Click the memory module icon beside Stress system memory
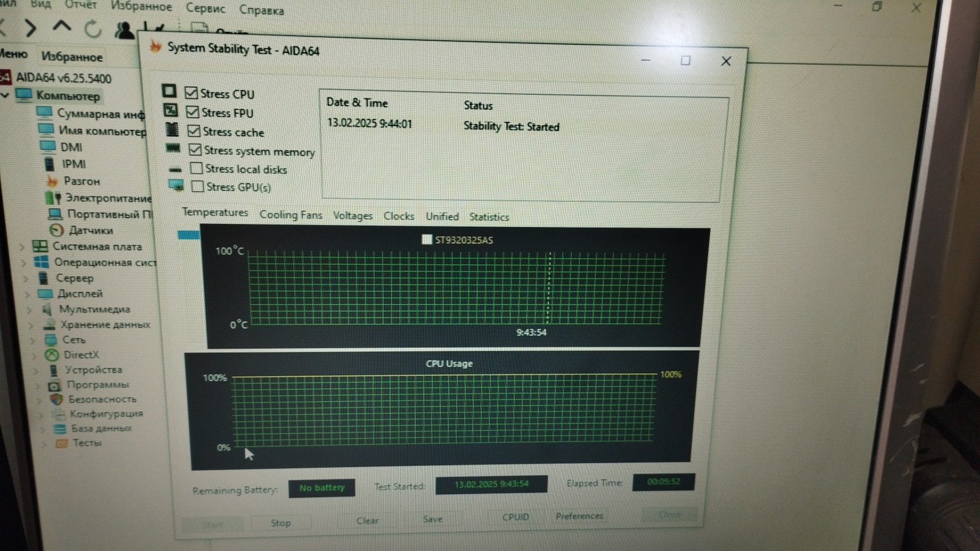Viewport: 980px width, 551px height. (173, 148)
